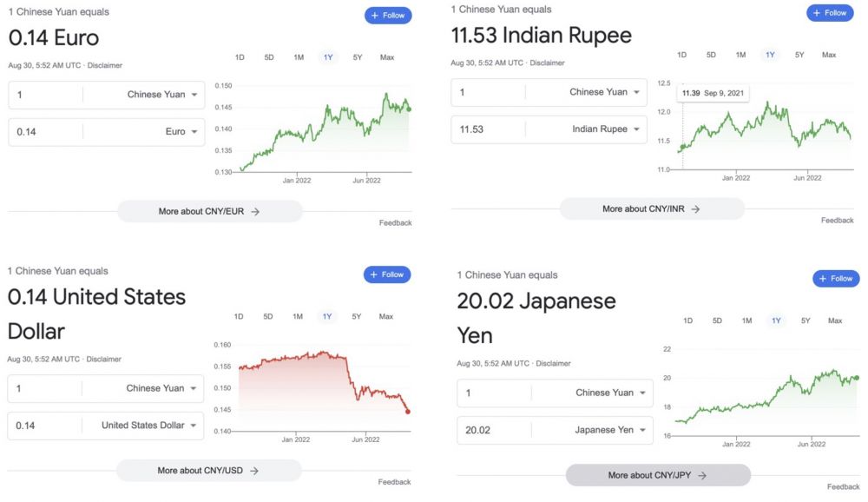Show Max range on US Dollar chart
The height and width of the screenshot is (502, 868).
tap(386, 316)
